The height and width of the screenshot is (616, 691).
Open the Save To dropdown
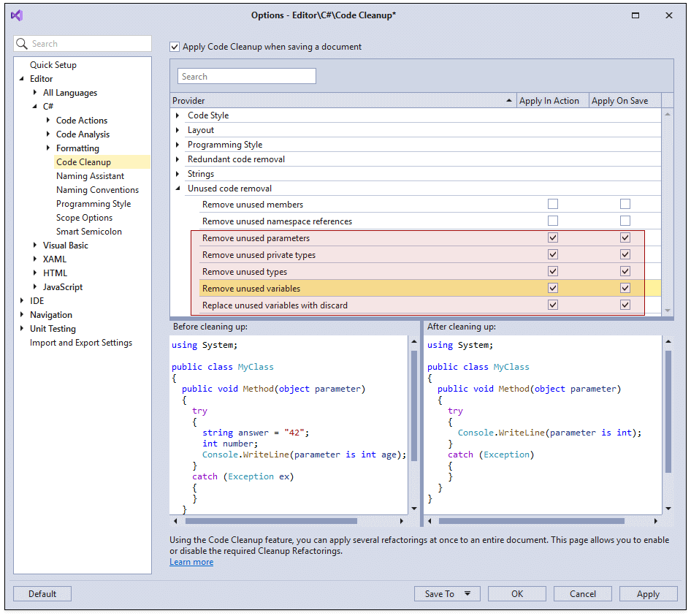coord(447,593)
